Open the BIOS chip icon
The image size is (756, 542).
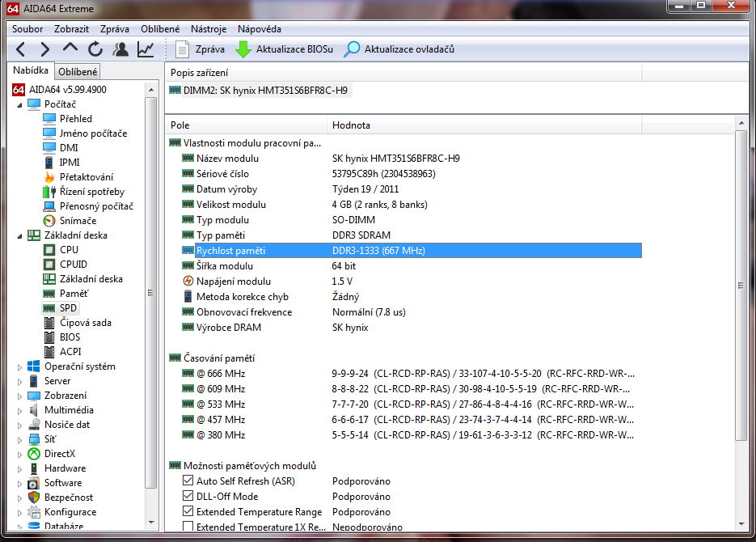(49, 337)
